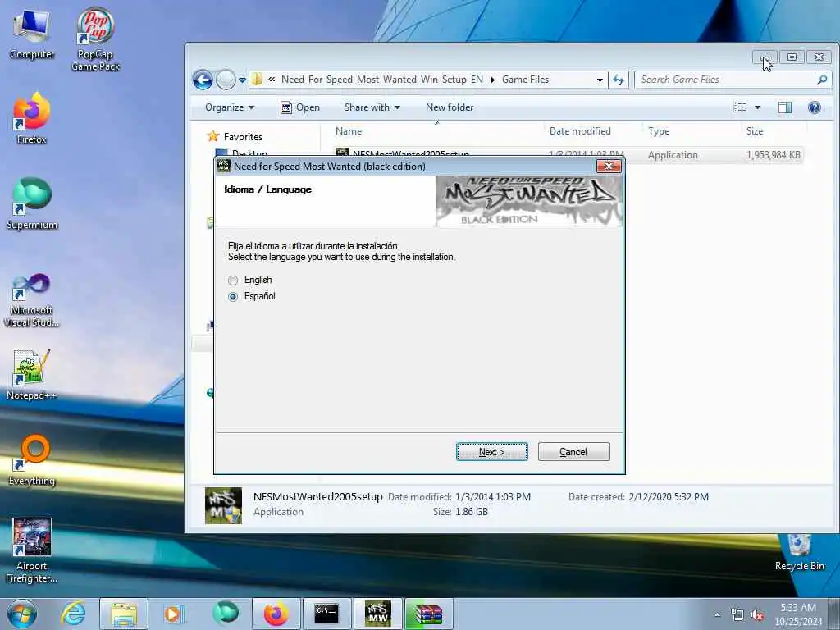
Task: Click Open in Explorer toolbar
Action: click(300, 107)
